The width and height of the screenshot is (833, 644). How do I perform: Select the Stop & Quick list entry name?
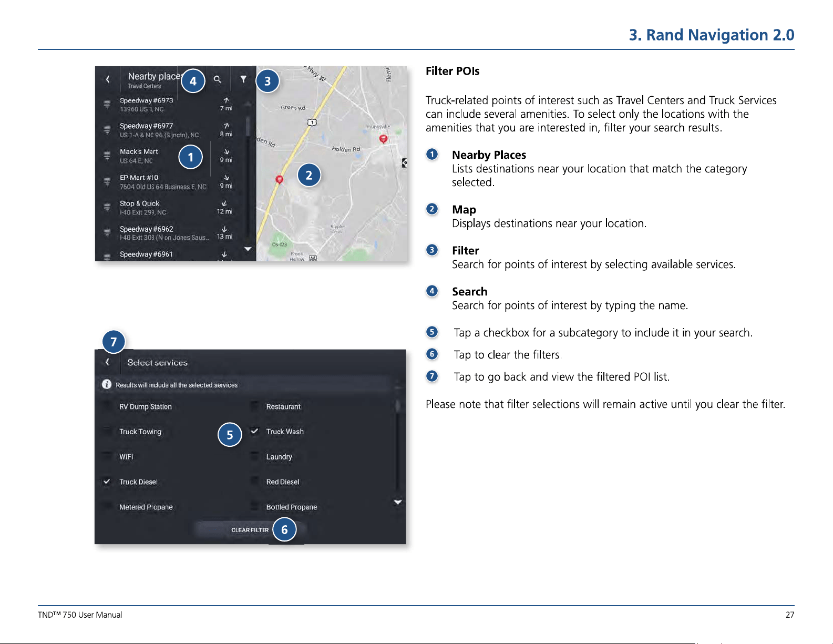[x=139, y=203]
